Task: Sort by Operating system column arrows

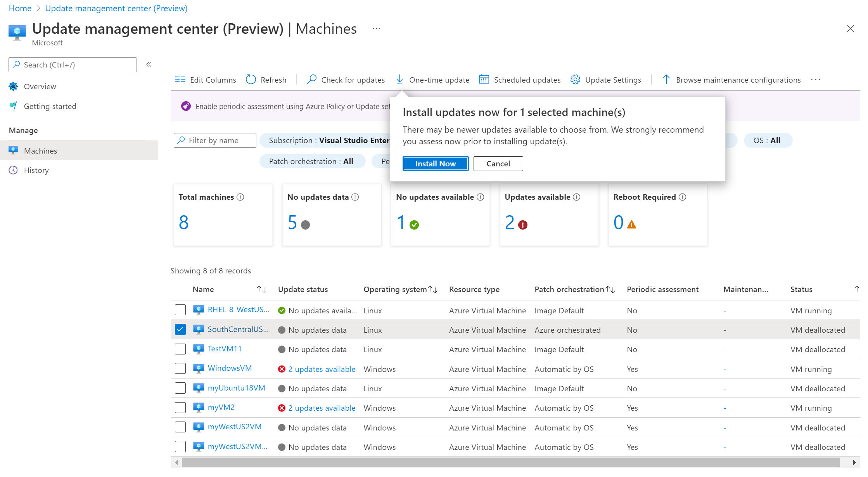Action: click(433, 290)
